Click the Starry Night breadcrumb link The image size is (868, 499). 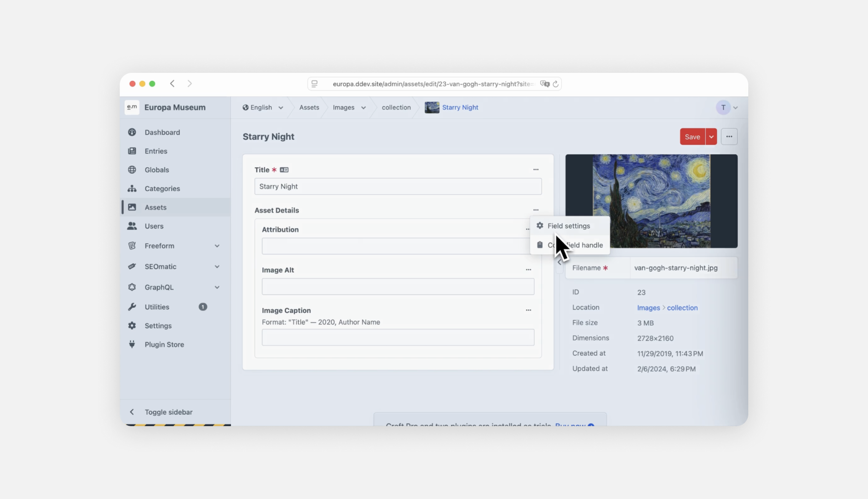(460, 107)
